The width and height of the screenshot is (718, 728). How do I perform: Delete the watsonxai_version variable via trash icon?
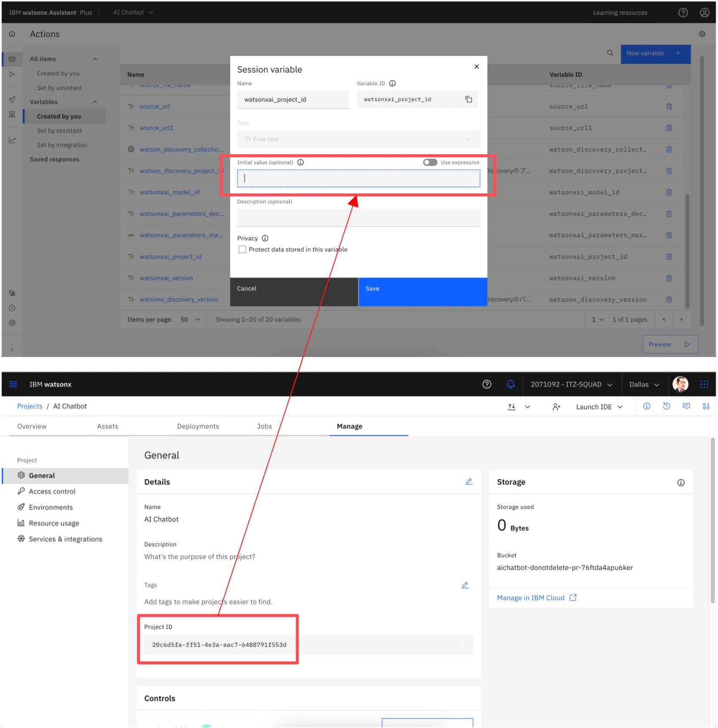(x=669, y=278)
